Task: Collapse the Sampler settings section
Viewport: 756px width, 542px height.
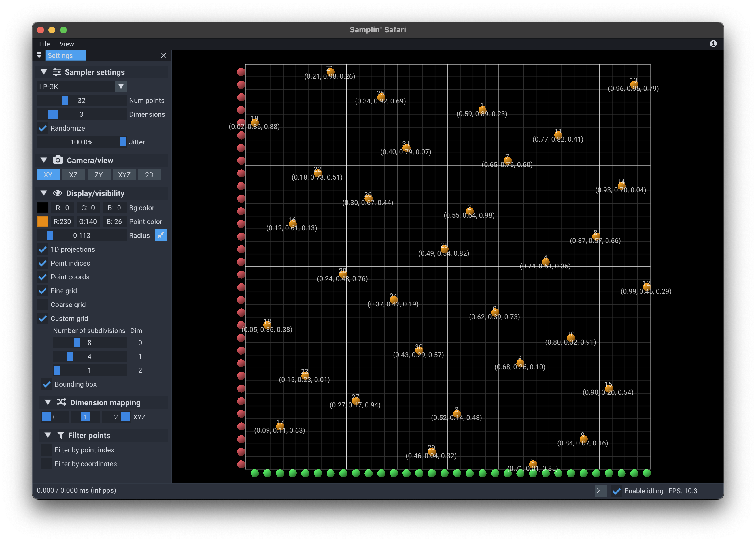Action: point(44,72)
